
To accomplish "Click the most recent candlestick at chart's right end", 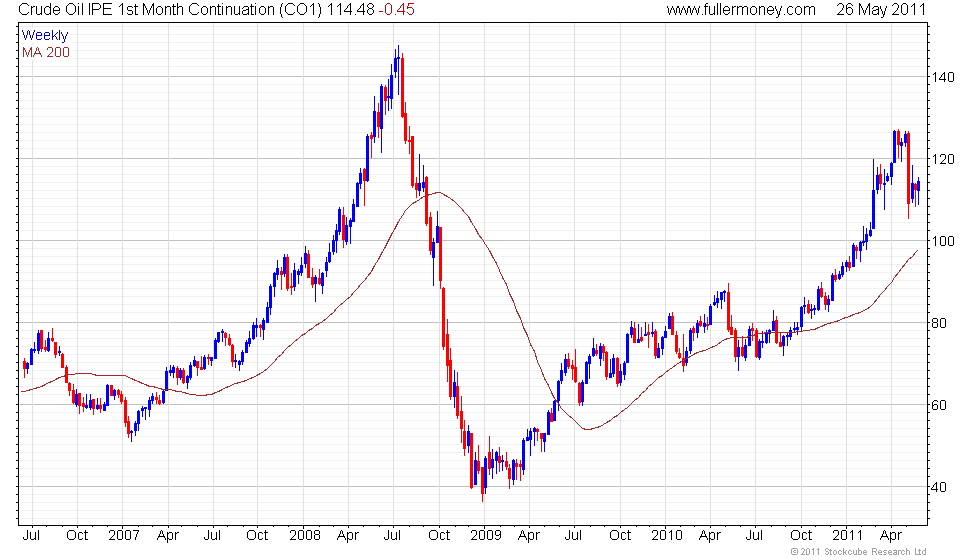I will pos(918,189).
